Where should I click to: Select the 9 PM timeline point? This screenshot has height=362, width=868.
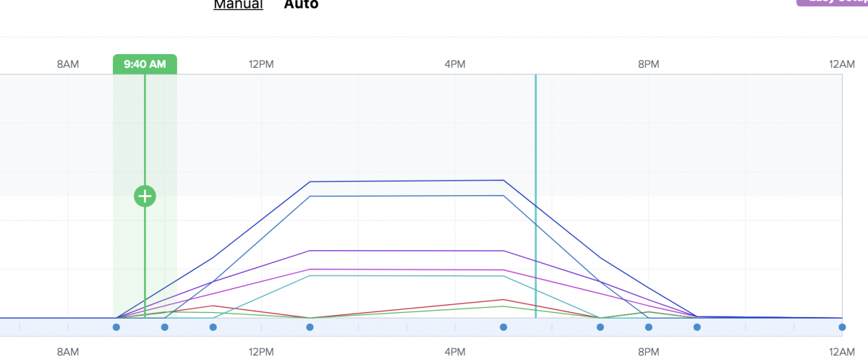697,327
